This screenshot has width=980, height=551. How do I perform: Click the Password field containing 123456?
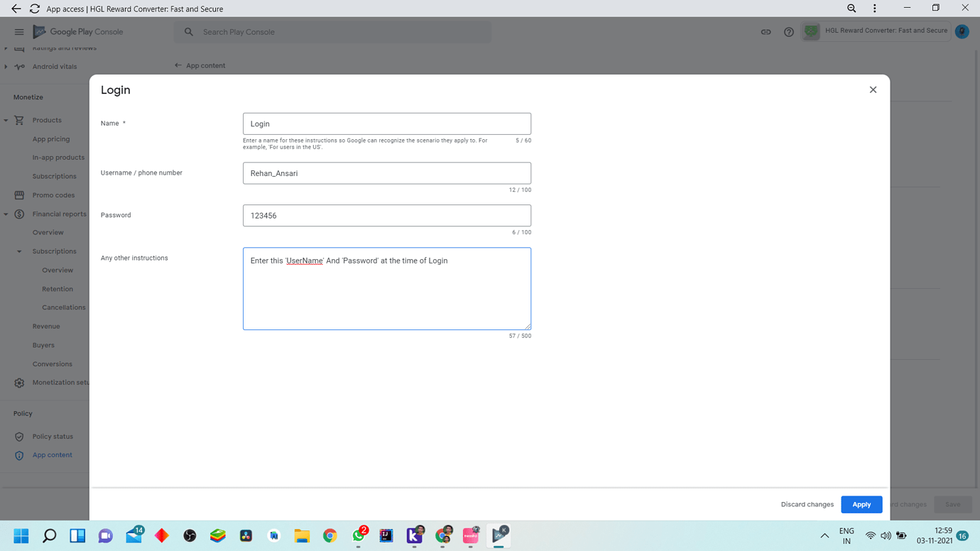point(387,215)
